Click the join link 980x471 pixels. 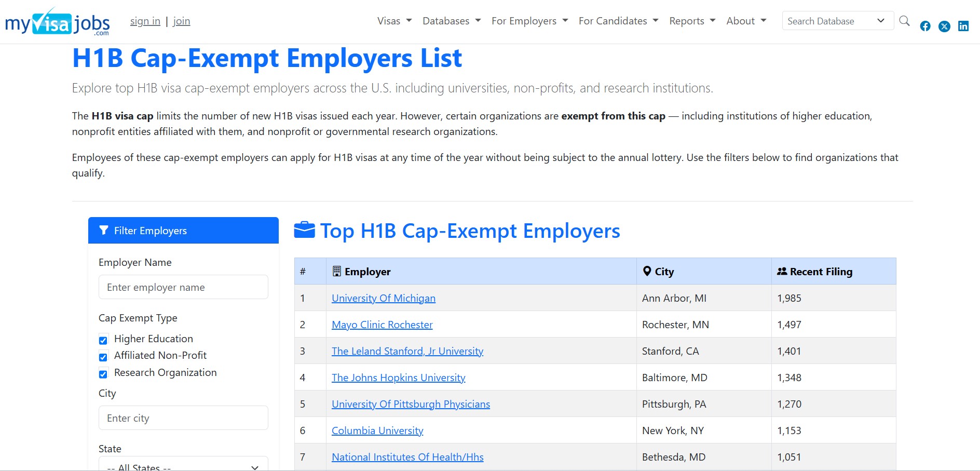click(x=182, y=21)
